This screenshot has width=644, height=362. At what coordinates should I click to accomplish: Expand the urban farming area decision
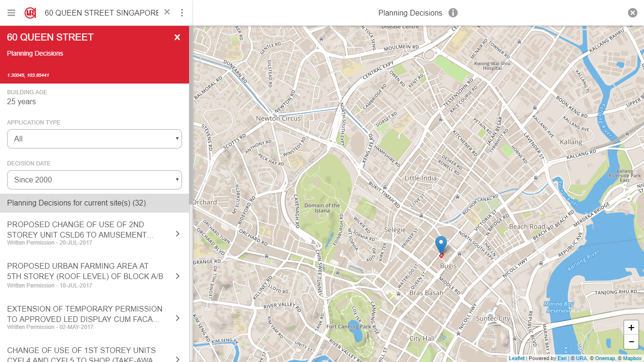coord(94,276)
